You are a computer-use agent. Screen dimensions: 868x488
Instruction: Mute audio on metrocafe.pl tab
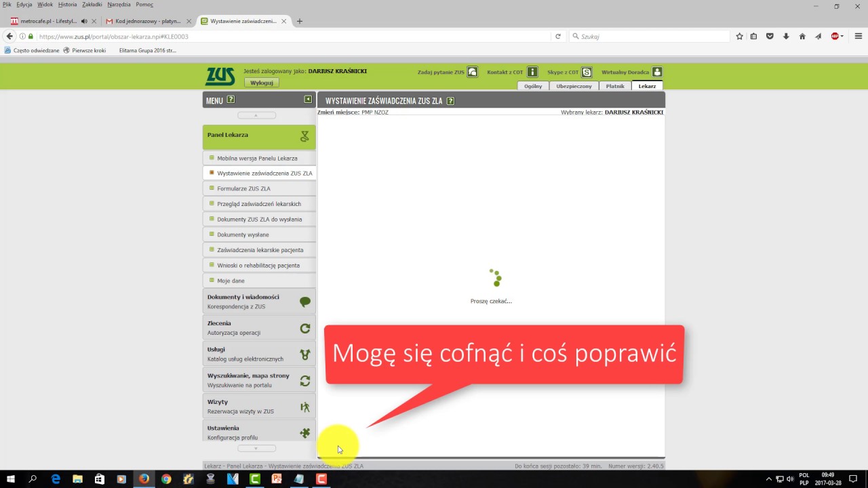tap(84, 21)
